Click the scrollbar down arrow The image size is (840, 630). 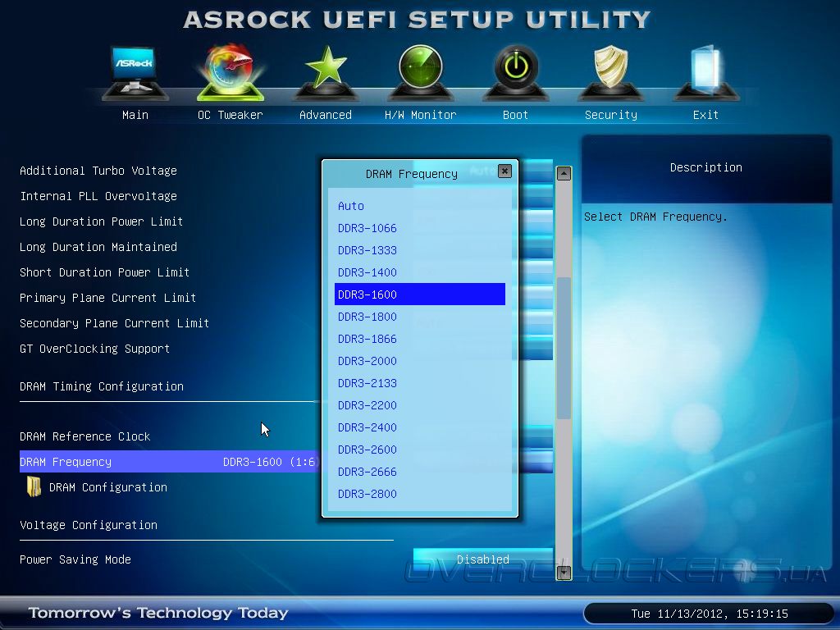tap(564, 573)
